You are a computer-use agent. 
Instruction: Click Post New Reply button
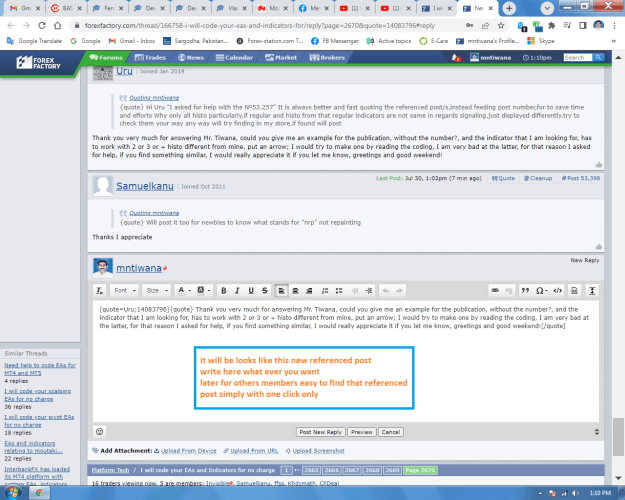tap(320, 432)
